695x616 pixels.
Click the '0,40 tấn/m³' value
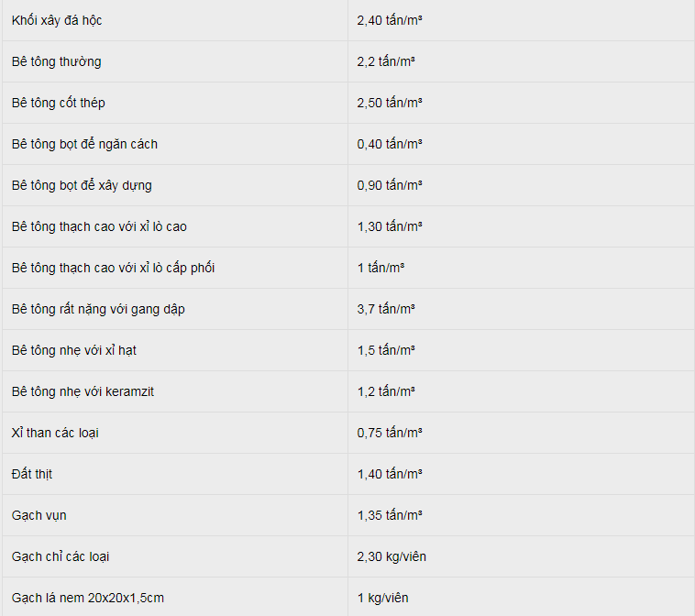(389, 144)
